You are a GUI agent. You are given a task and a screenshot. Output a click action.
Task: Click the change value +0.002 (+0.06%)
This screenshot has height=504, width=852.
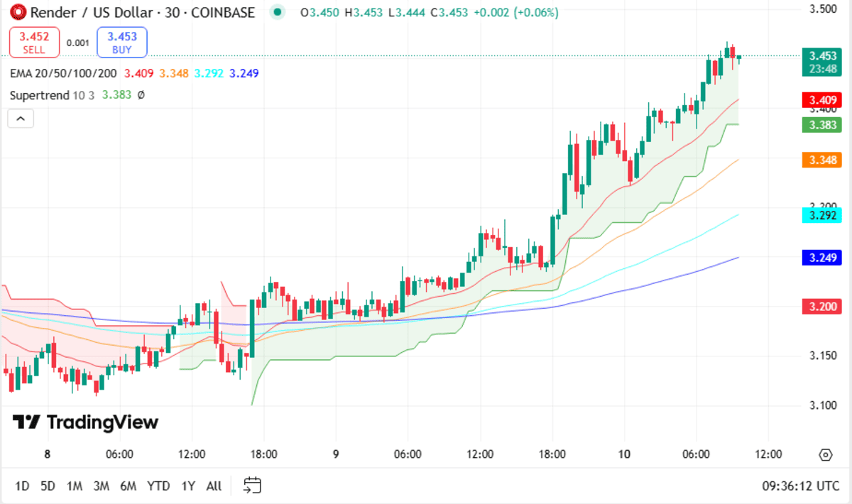pyautogui.click(x=515, y=13)
